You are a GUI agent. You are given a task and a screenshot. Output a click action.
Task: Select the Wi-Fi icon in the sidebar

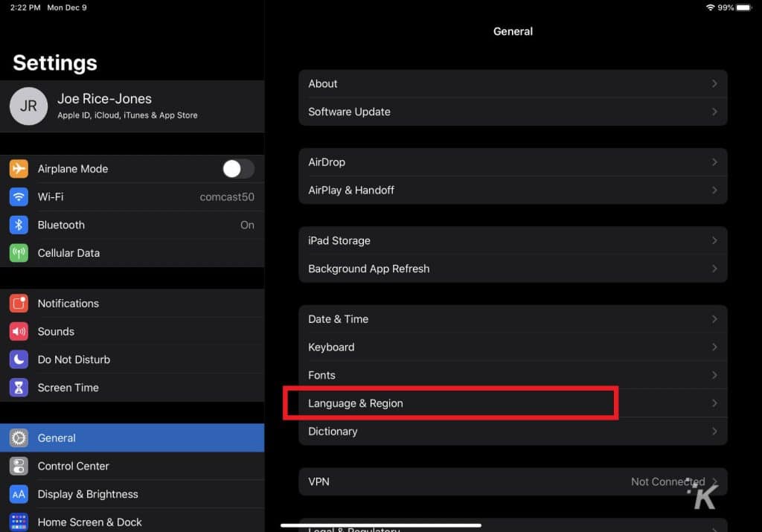point(18,196)
